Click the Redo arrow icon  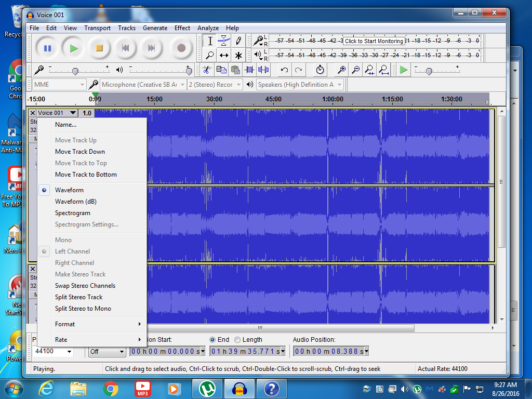coord(299,70)
